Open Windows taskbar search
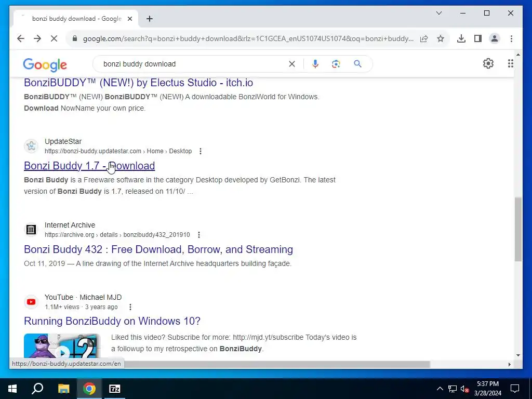Viewport: 532px width, 399px height. tap(37, 389)
